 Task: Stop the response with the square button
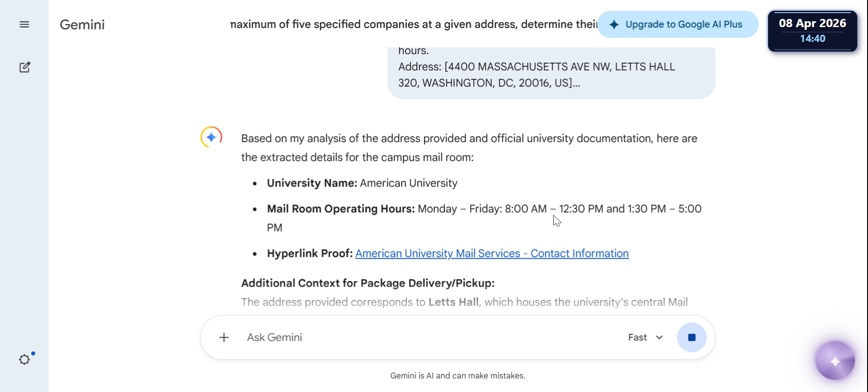(691, 337)
